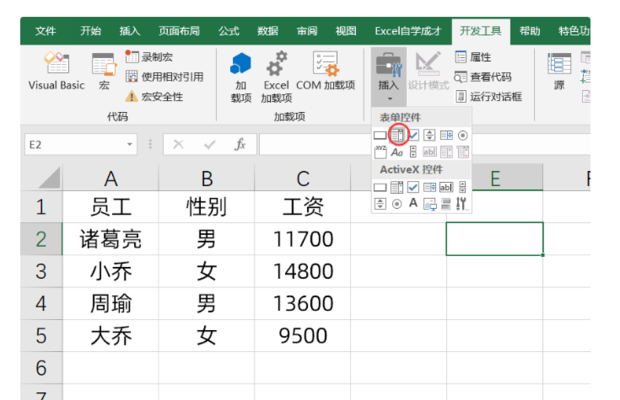The height and width of the screenshot is (400, 620).
Task: Open ActiveX more controls tools icon
Action: pos(462,203)
